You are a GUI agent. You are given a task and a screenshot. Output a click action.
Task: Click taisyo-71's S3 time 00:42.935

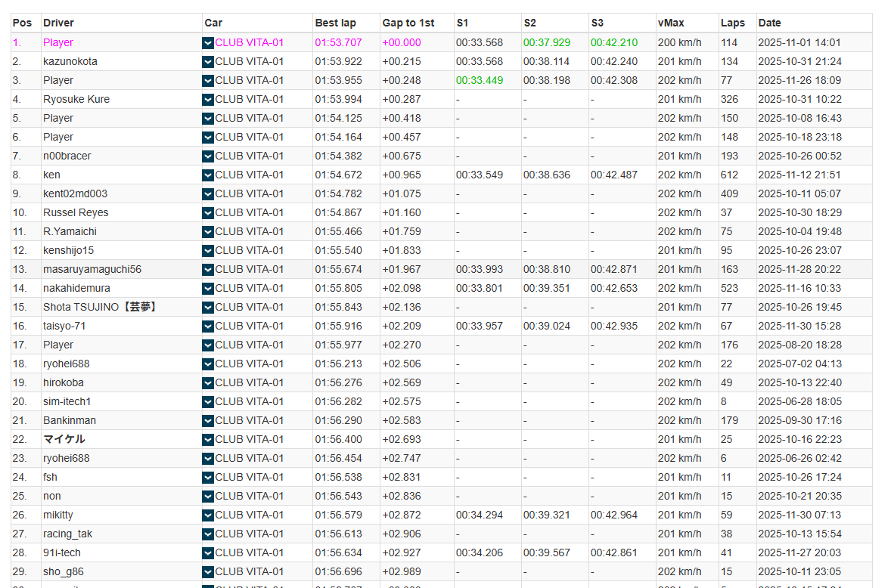pos(613,326)
